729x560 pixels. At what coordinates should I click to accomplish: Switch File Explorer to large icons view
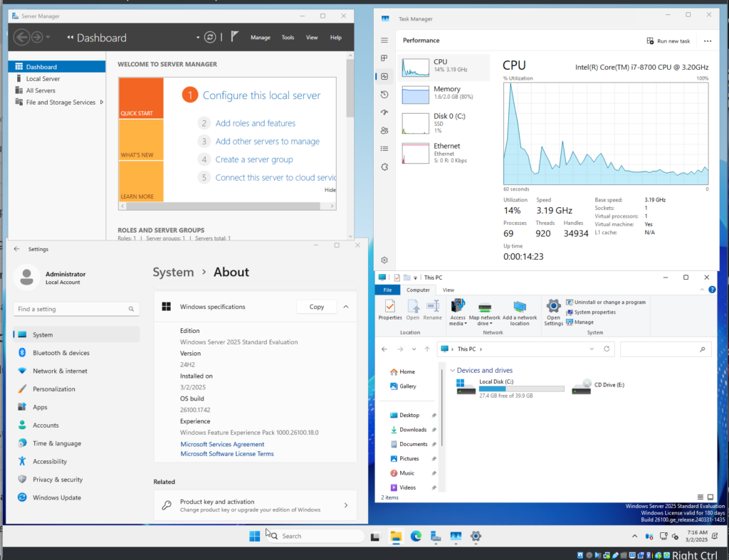(710, 497)
